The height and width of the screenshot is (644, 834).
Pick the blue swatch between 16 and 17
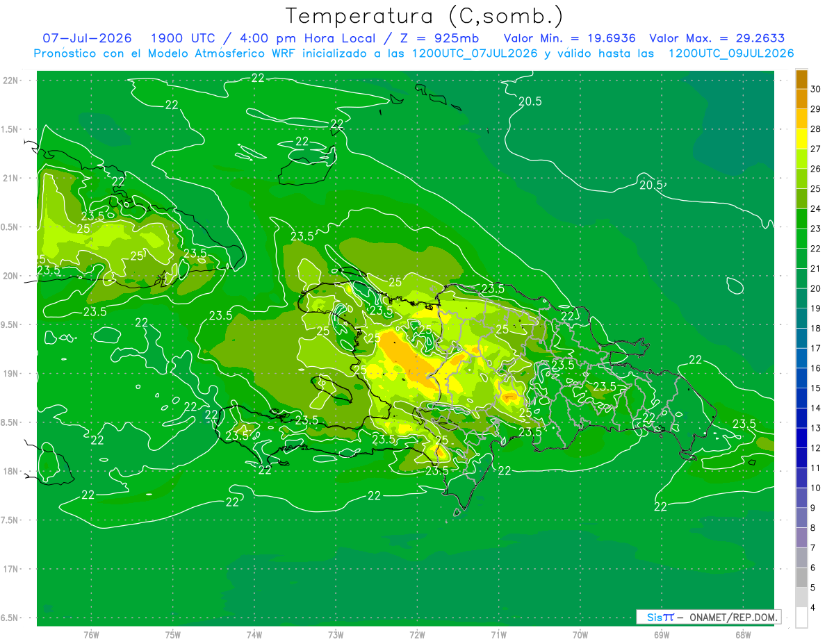pyautogui.click(x=801, y=358)
